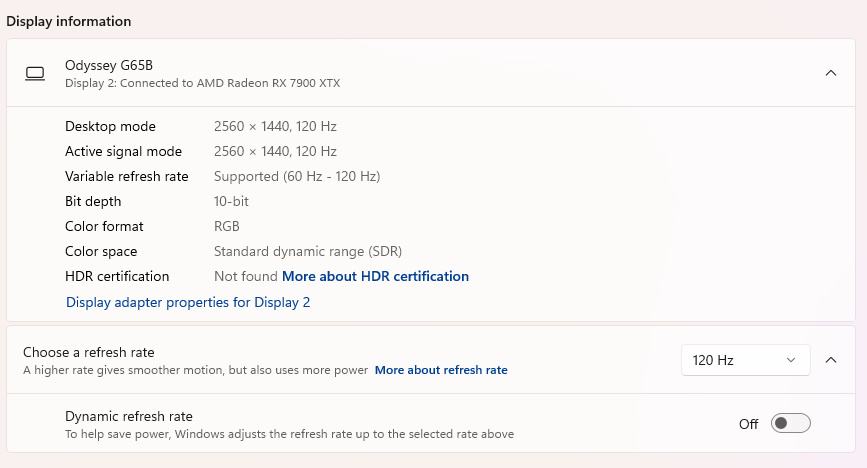The width and height of the screenshot is (867, 468).
Task: Collapse the Choose a refresh rate section
Action: point(830,360)
